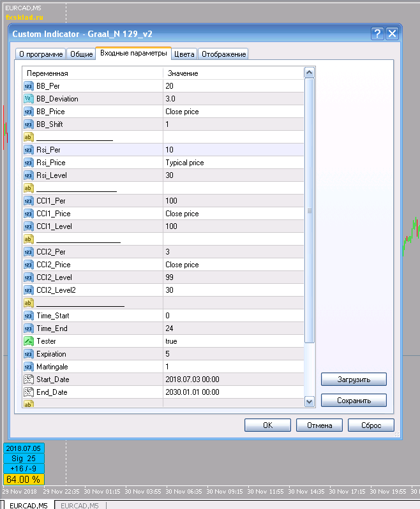Click the integer icon beside Time_End

tap(29, 328)
